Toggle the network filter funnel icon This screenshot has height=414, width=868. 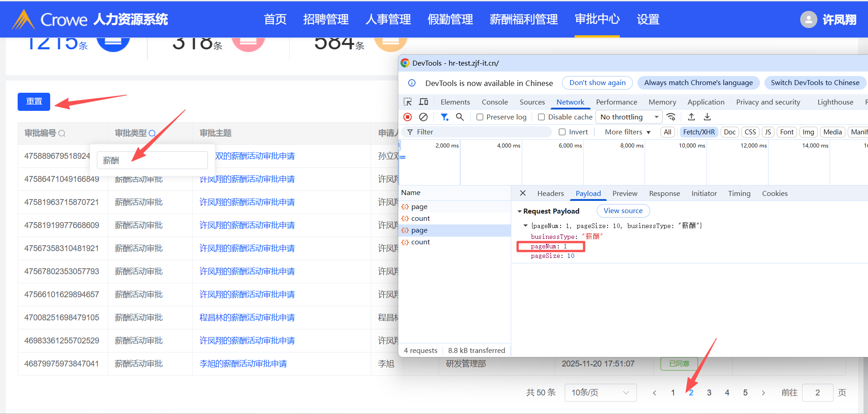(444, 117)
